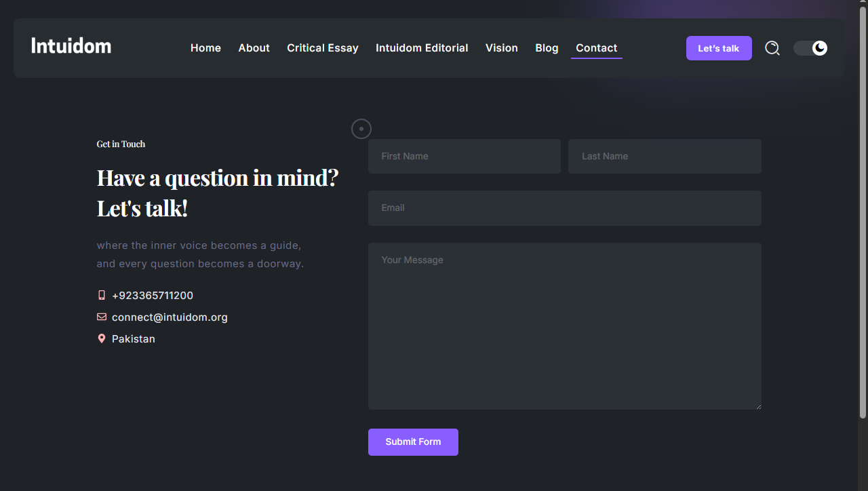The image size is (868, 491).
Task: Select the Contact nav tab
Action: point(596,48)
